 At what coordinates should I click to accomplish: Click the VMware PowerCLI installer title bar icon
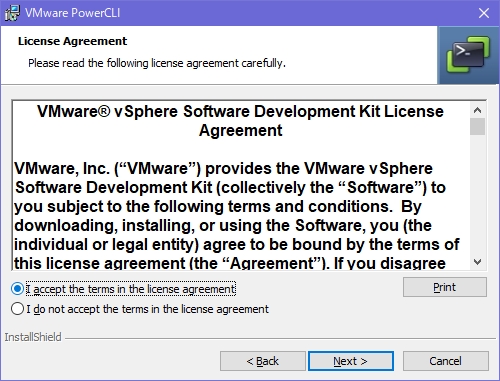coord(12,13)
